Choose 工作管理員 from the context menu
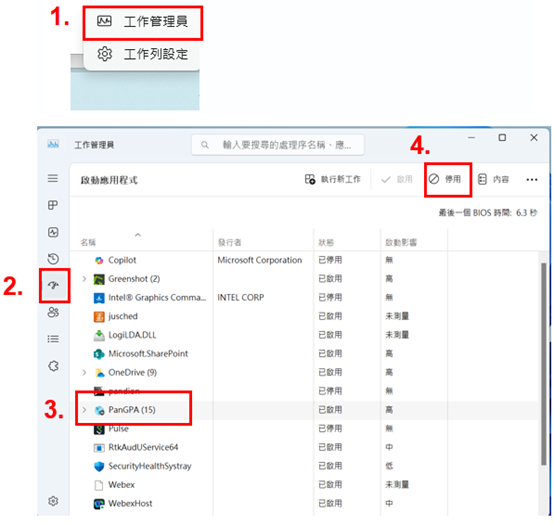The image size is (554, 525). (143, 22)
